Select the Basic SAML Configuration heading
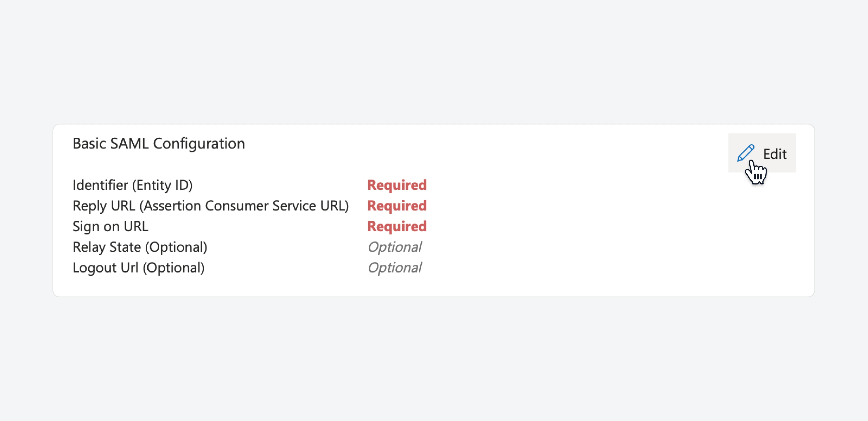This screenshot has width=868, height=421. 159,144
